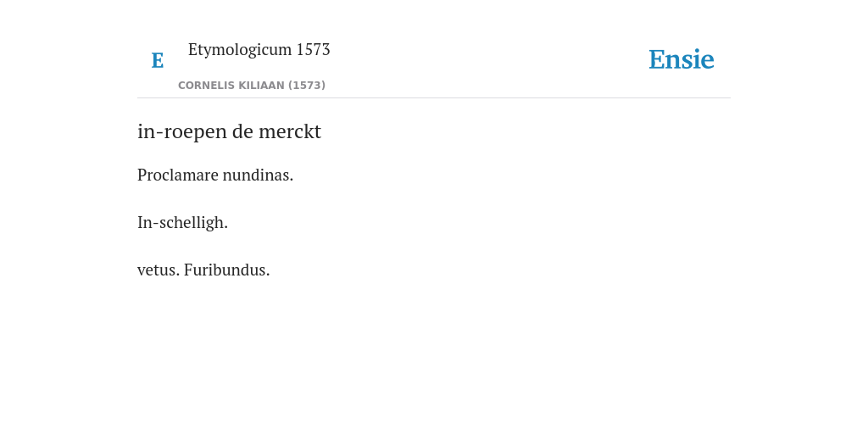The height and width of the screenshot is (434, 868).
Task: Open the Etymologicum 1573 dictionary title
Action: [259, 50]
